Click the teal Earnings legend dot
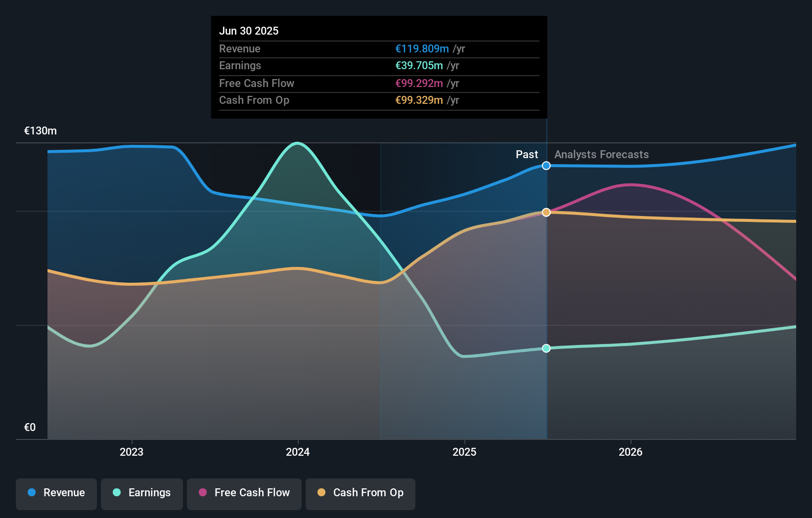Screen dimensions: 812x518 coord(116,493)
